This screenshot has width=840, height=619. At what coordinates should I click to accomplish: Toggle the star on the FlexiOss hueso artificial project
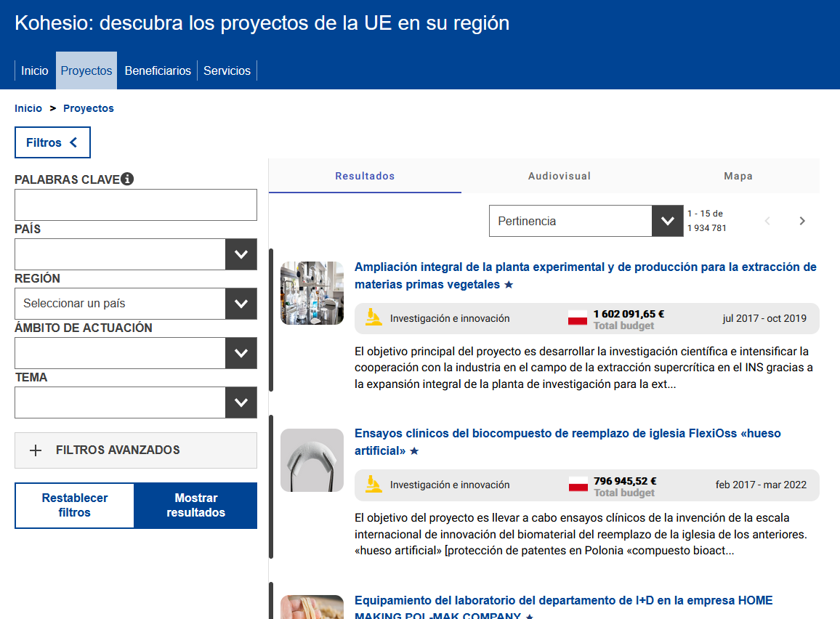click(416, 450)
